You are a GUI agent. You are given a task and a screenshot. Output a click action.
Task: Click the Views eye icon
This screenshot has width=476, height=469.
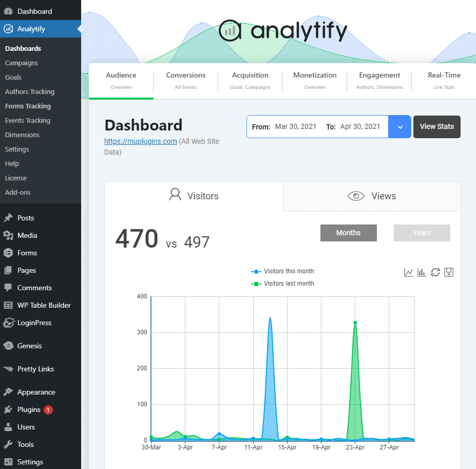click(x=356, y=196)
